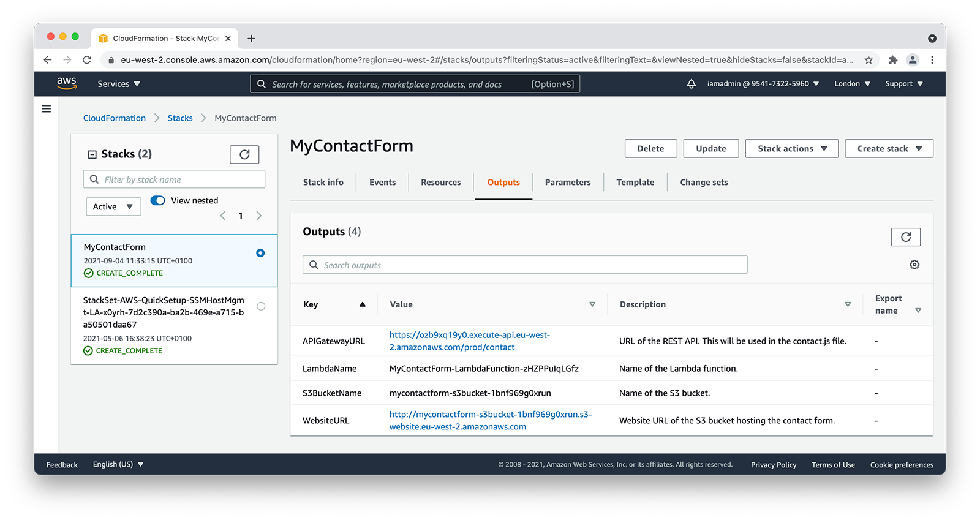Open the iamadmin account dropdown
This screenshot has height=520, width=980.
tap(763, 84)
